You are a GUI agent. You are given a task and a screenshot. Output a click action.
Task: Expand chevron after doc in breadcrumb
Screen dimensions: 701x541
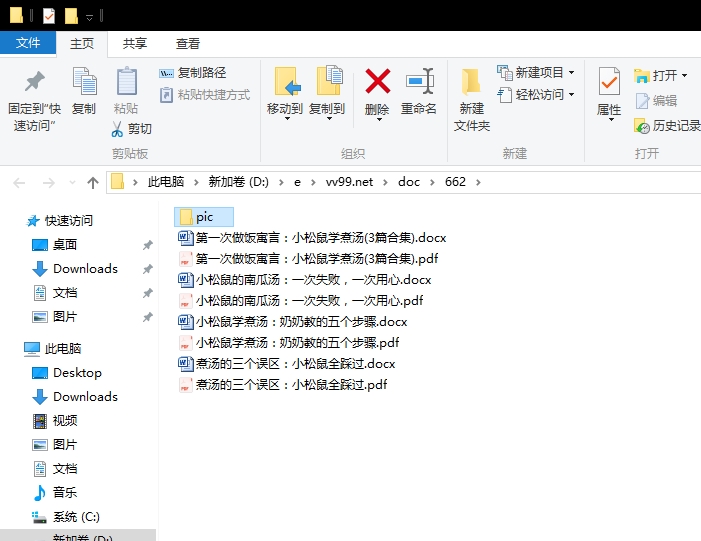click(x=432, y=182)
